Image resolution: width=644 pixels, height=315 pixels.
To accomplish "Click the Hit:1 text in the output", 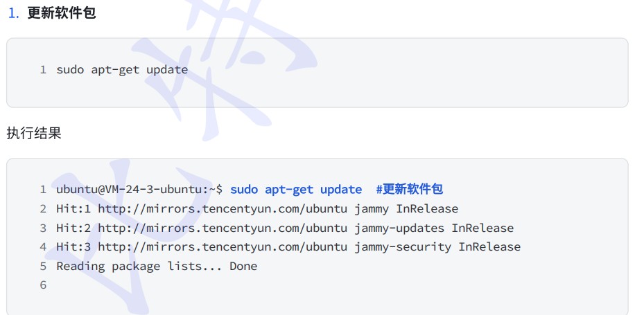I will pos(73,208).
